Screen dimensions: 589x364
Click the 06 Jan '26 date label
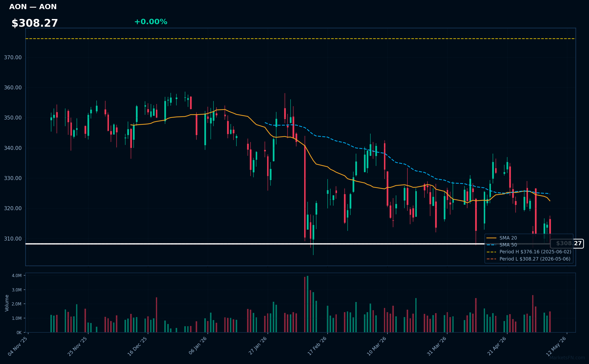[198, 346]
